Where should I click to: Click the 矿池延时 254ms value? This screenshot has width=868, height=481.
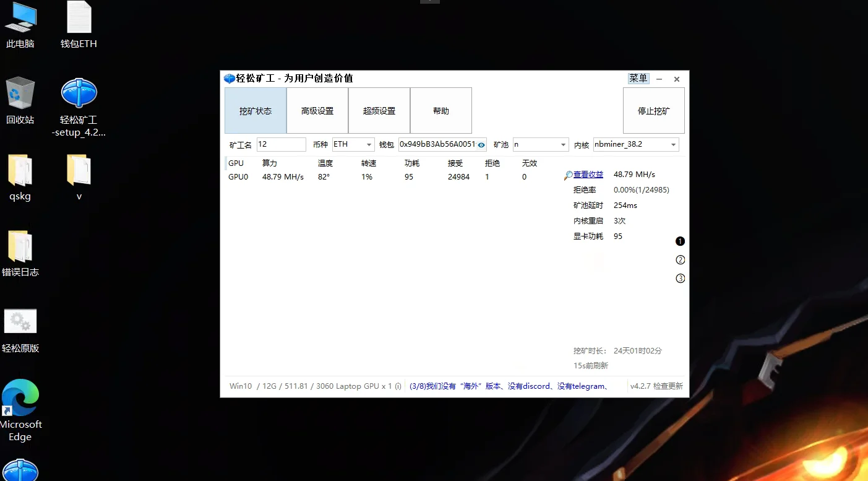(625, 206)
